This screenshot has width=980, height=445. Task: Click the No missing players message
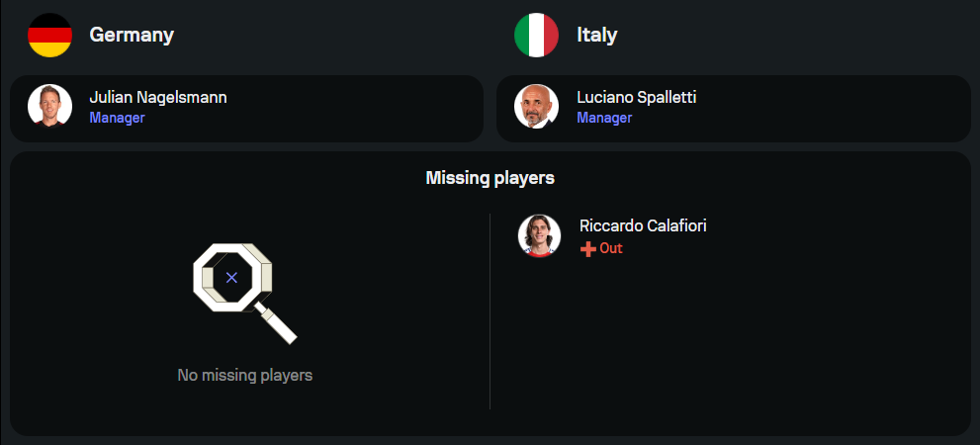click(x=244, y=375)
